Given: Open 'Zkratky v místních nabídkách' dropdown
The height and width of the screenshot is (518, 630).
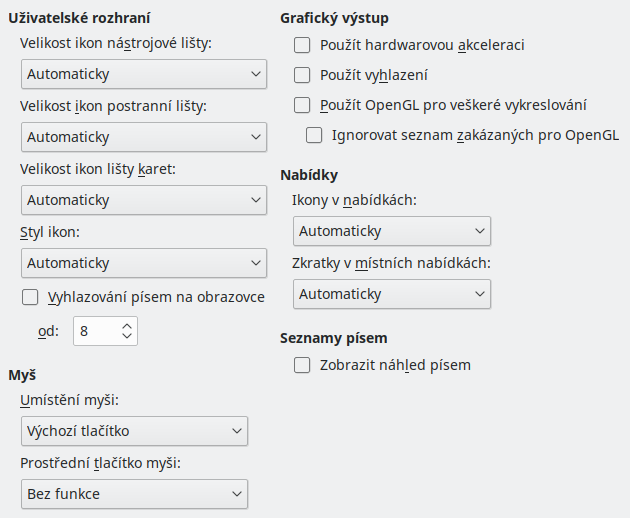Looking at the screenshot, I should tap(392, 294).
